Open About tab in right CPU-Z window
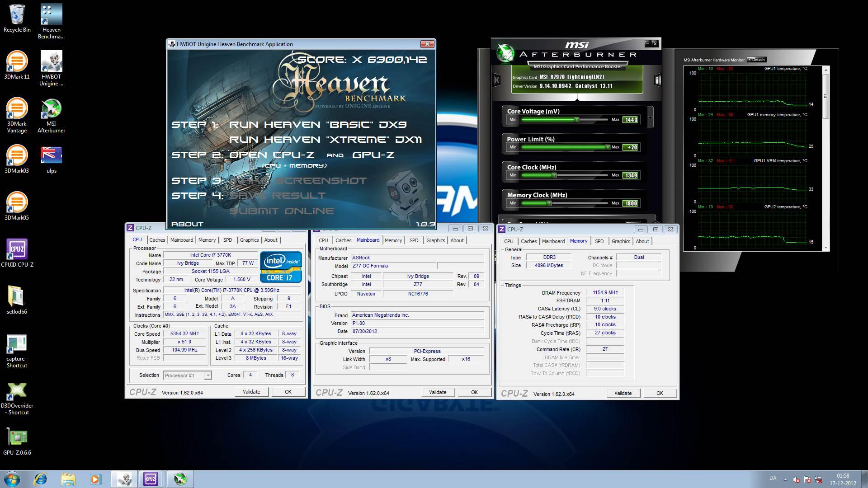This screenshot has width=868, height=488. (642, 241)
